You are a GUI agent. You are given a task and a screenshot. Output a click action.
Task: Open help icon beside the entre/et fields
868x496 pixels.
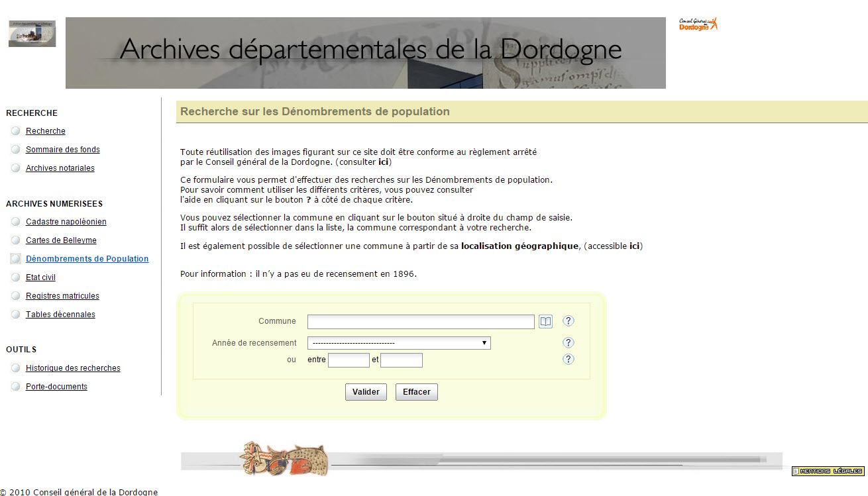(569, 360)
